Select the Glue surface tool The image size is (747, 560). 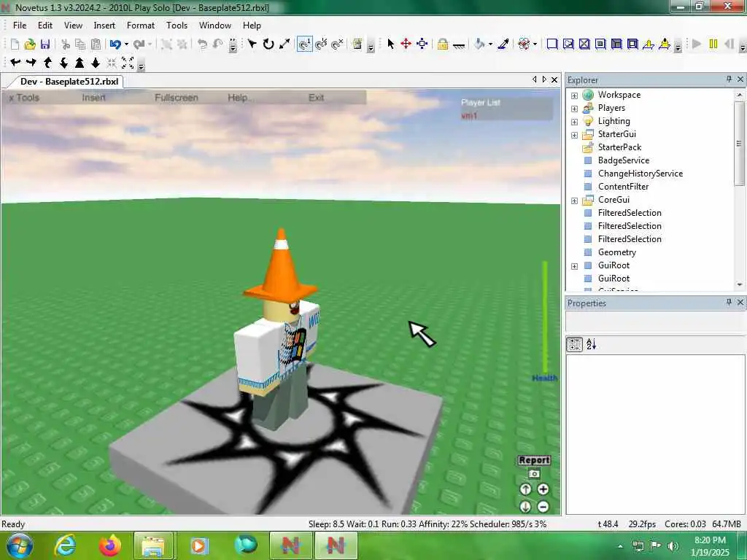tap(568, 44)
